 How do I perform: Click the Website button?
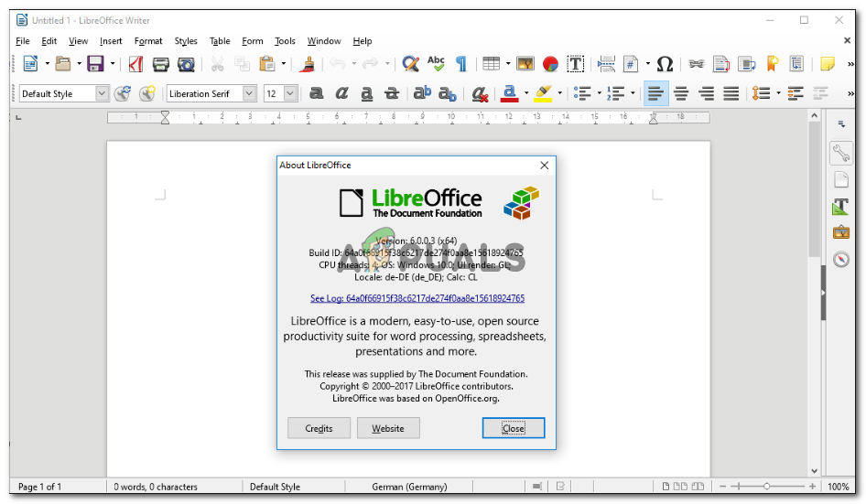[x=388, y=428]
